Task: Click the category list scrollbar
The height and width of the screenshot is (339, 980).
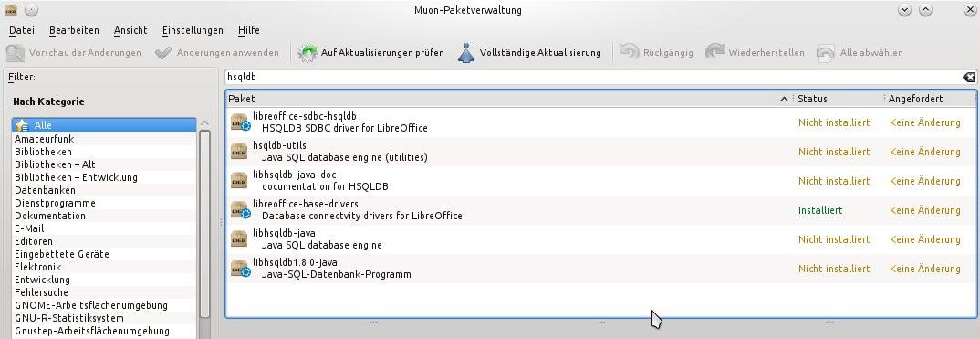Action: 204,223
